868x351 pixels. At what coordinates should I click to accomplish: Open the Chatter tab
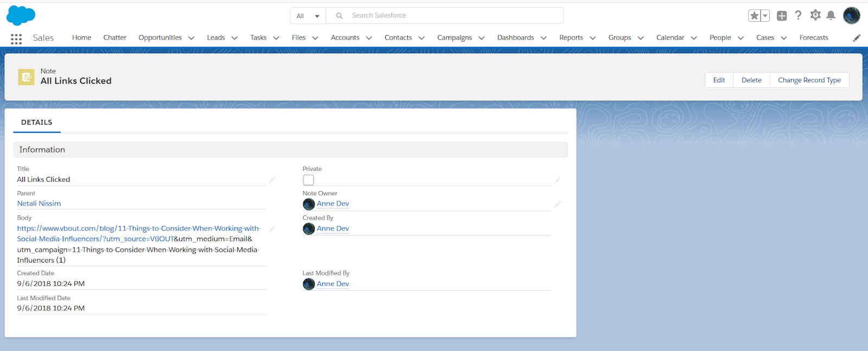[115, 37]
